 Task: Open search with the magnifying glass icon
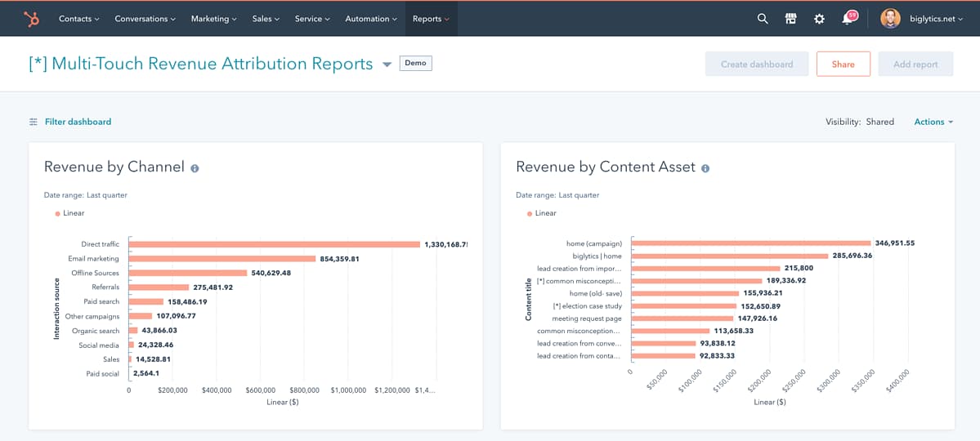click(763, 19)
